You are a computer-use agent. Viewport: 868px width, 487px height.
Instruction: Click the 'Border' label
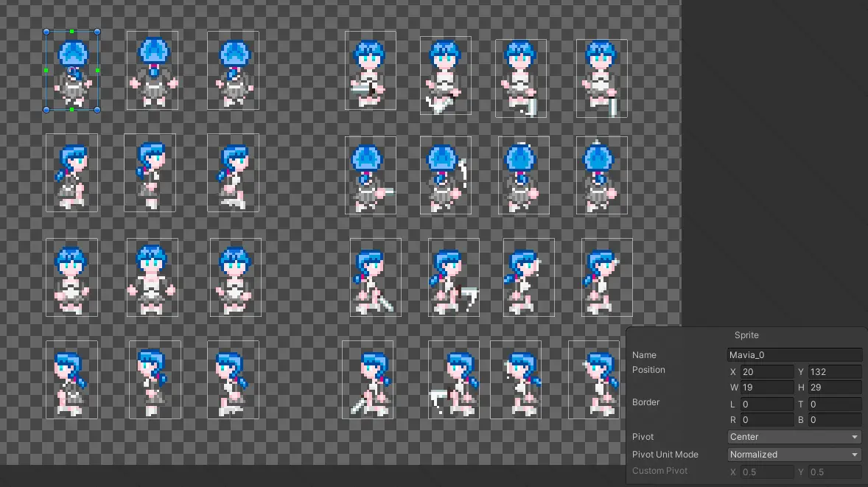pos(645,402)
